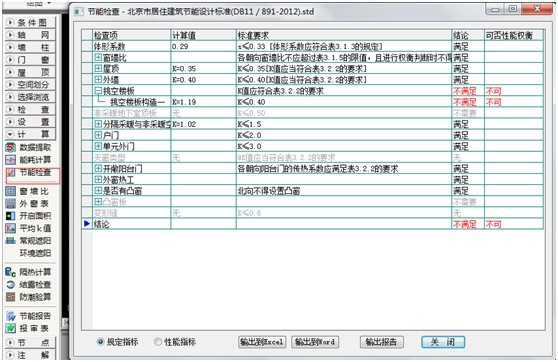This screenshot has width=558, height=362.
Task: Open the 检查 menu section
Action: coord(30,109)
